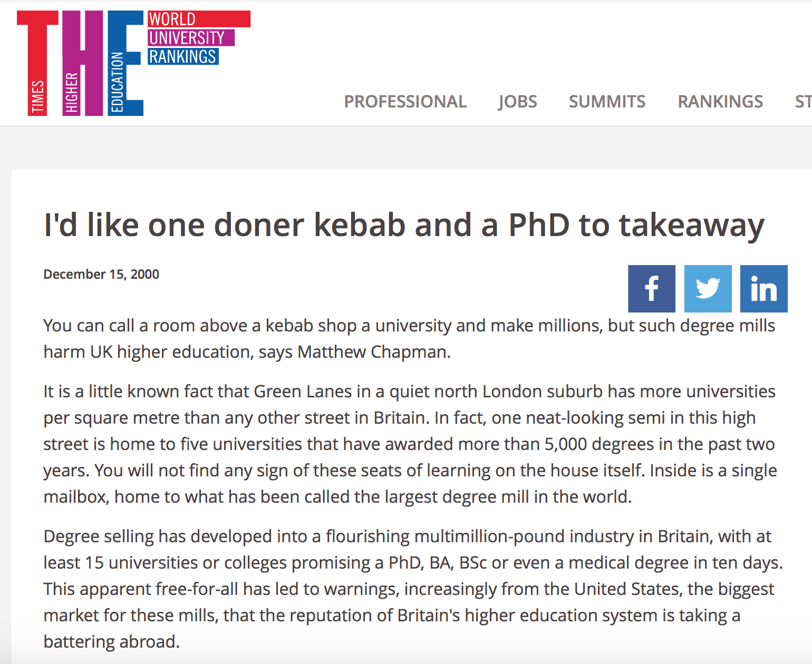Click the paragraph about Green Lanes
Image resolution: width=812 pixels, height=664 pixels.
410,444
